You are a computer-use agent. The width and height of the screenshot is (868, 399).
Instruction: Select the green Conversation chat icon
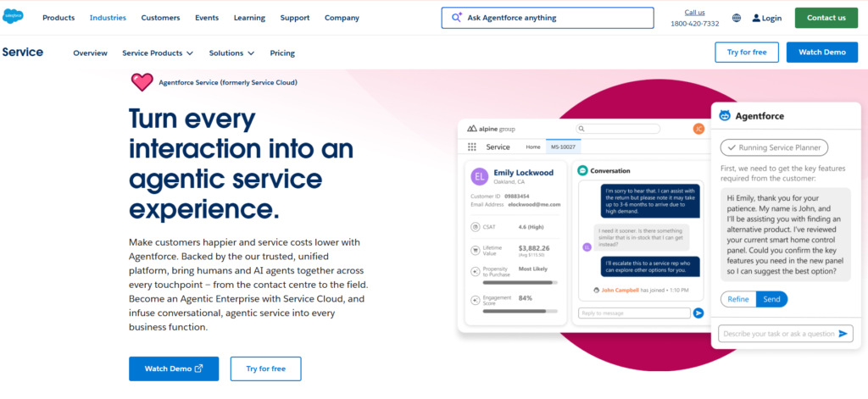pyautogui.click(x=581, y=170)
